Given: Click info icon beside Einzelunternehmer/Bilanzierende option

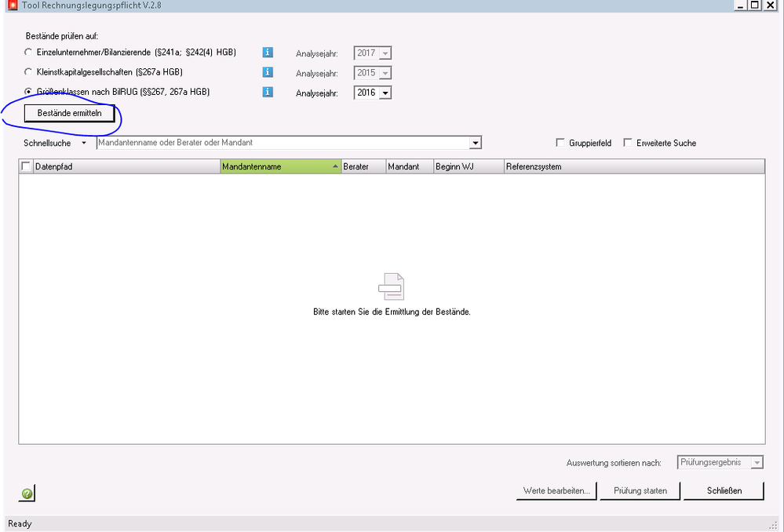Looking at the screenshot, I should [x=268, y=53].
